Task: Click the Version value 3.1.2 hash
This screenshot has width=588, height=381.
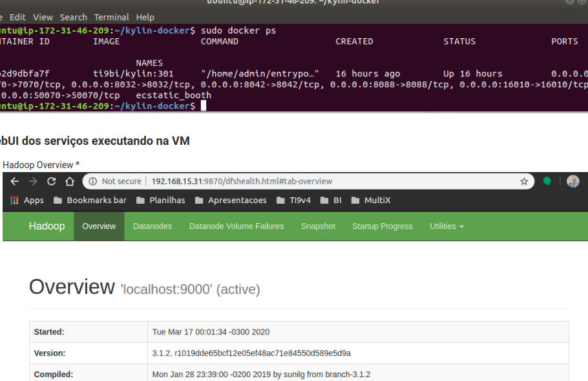Action: coord(251,353)
